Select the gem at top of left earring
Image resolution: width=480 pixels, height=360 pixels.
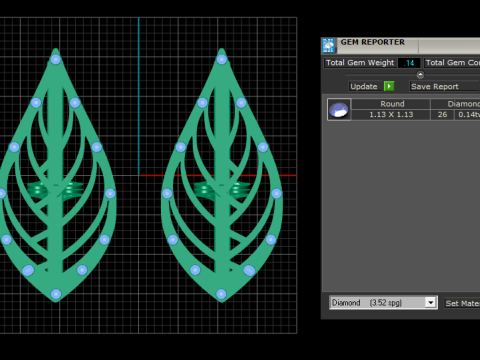click(56, 60)
